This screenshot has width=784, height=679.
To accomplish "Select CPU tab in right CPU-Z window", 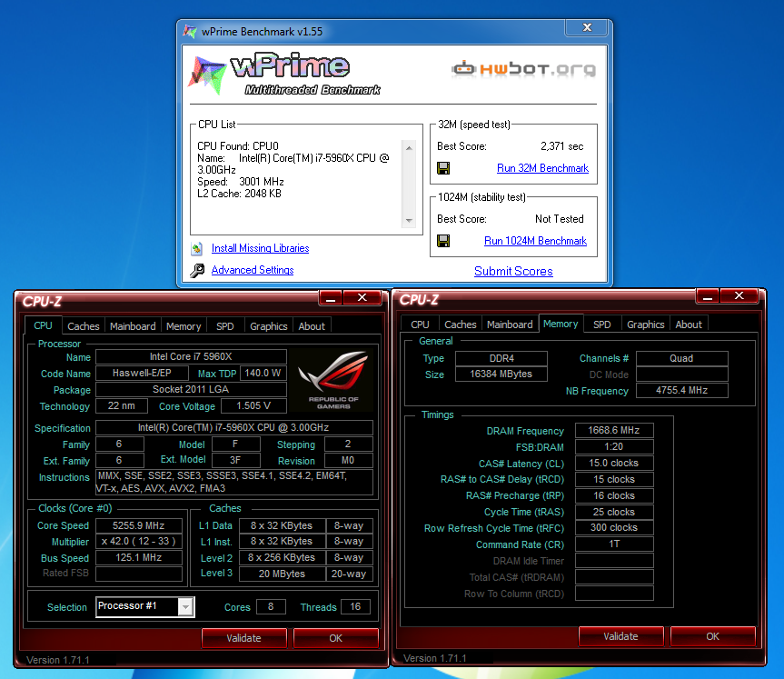I will (x=420, y=325).
